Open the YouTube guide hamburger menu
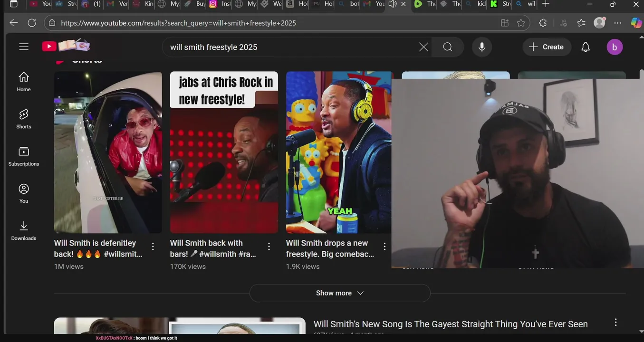The height and width of the screenshot is (342, 644). tap(24, 47)
